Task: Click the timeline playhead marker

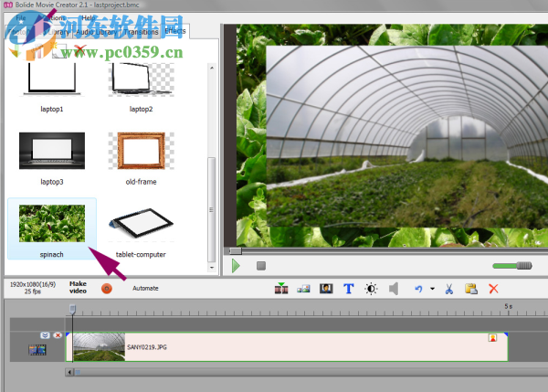Action: coord(72,309)
